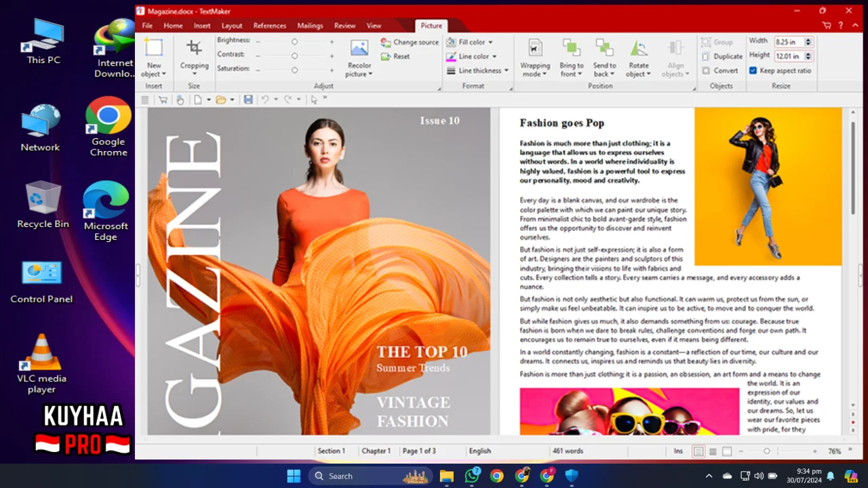Click the vertical scrollbar thumb
868x488 pixels.
pyautogui.click(x=853, y=169)
